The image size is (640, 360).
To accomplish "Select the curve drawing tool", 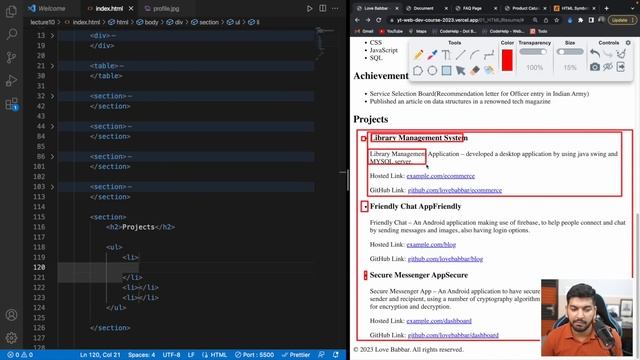I will point(474,55).
